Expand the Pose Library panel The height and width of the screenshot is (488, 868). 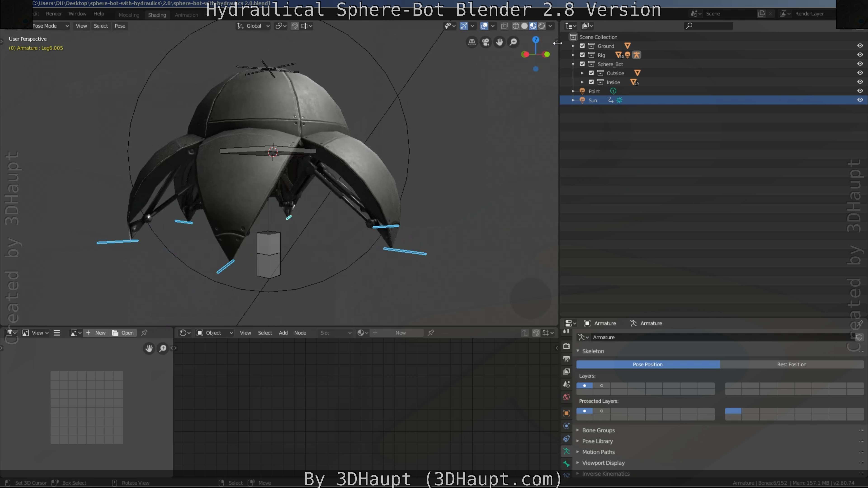click(x=597, y=441)
